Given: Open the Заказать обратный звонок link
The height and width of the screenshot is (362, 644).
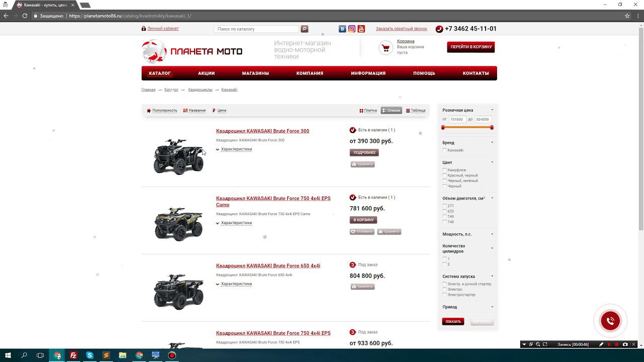Looking at the screenshot, I should [401, 29].
